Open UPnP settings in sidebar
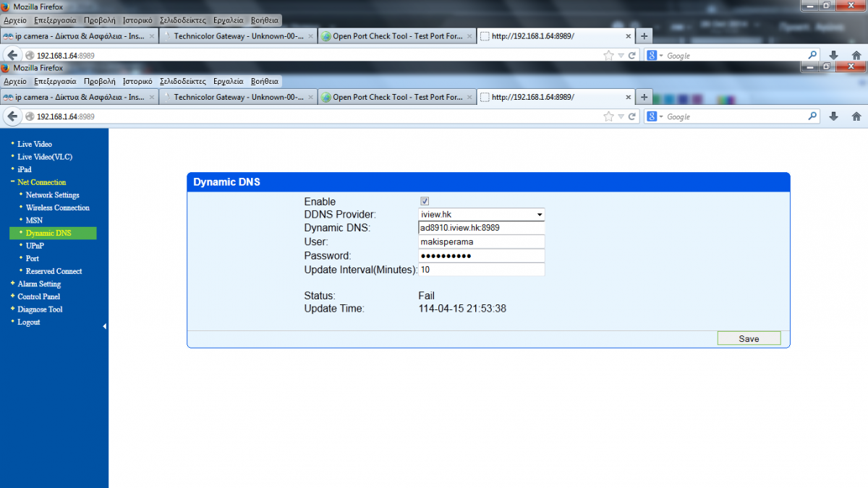This screenshot has width=868, height=488. [35, 246]
